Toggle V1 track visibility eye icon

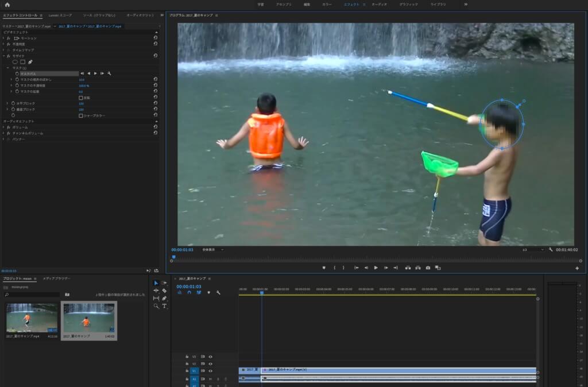coord(210,371)
